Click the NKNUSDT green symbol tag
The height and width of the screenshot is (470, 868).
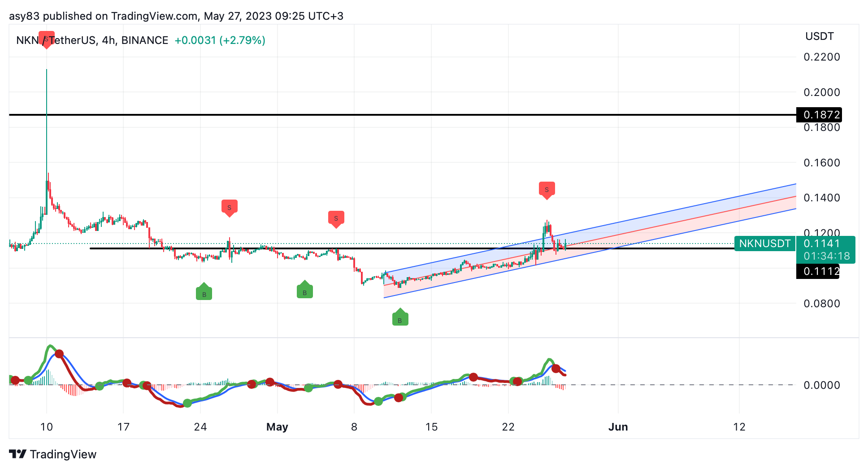764,244
